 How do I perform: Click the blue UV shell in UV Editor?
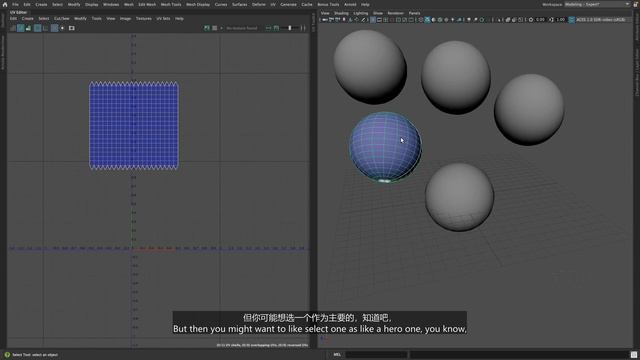pyautogui.click(x=134, y=125)
